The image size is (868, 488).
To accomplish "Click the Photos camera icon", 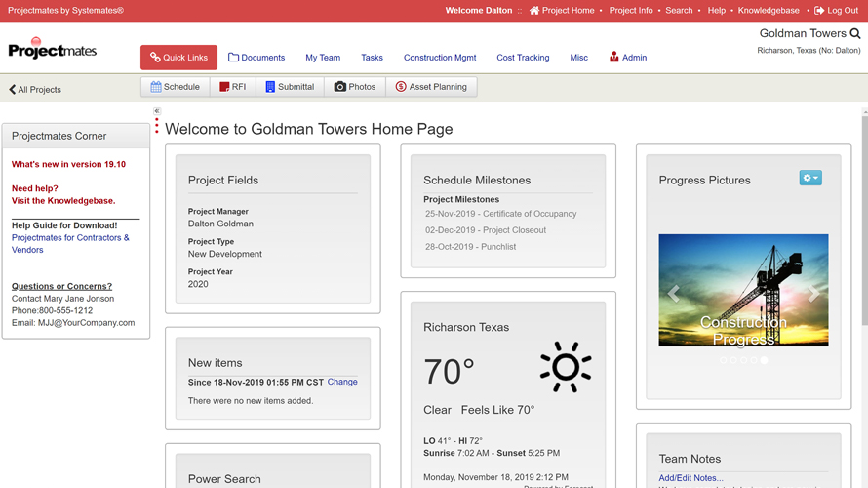I will (x=340, y=87).
